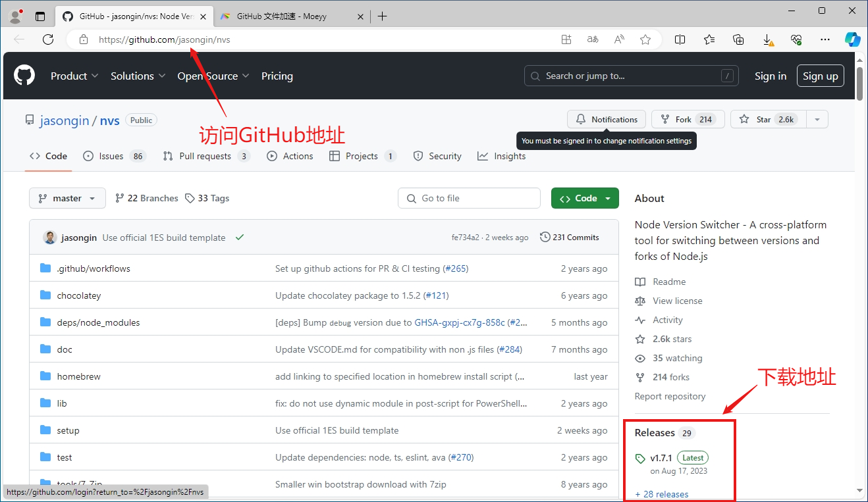Image resolution: width=868 pixels, height=502 pixels.
Task: Add page to favorites star icon
Action: [645, 39]
